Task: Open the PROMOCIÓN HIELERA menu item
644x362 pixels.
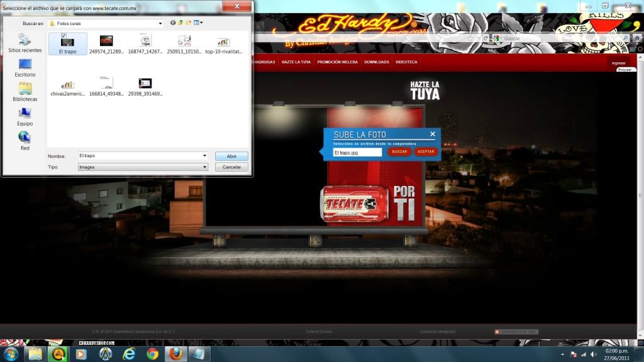Action: point(337,62)
